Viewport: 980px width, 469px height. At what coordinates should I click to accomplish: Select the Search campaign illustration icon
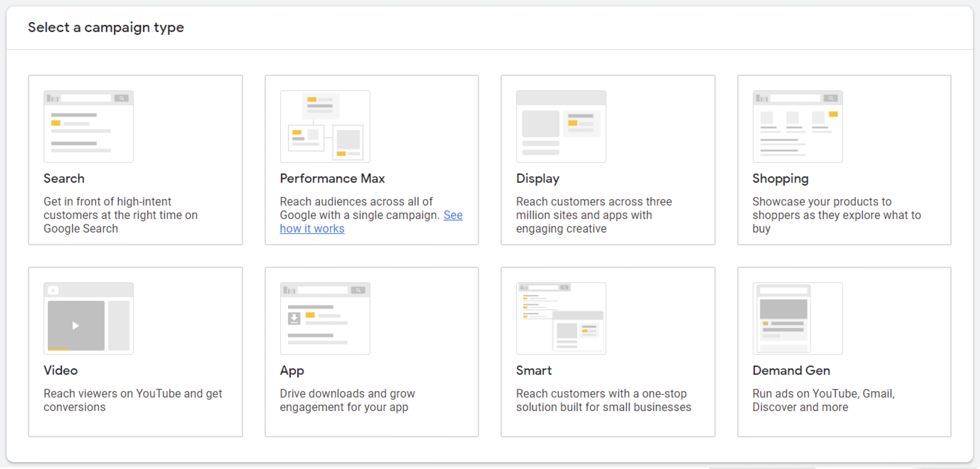pyautogui.click(x=88, y=127)
